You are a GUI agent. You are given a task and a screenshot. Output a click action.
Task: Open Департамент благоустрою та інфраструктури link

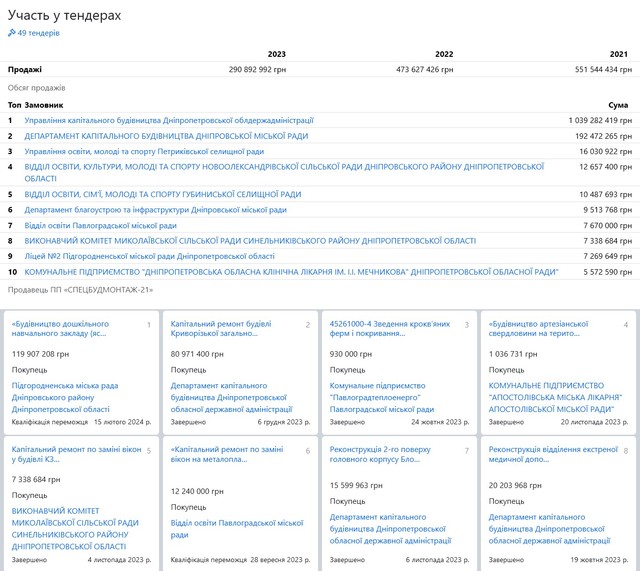[x=156, y=210]
